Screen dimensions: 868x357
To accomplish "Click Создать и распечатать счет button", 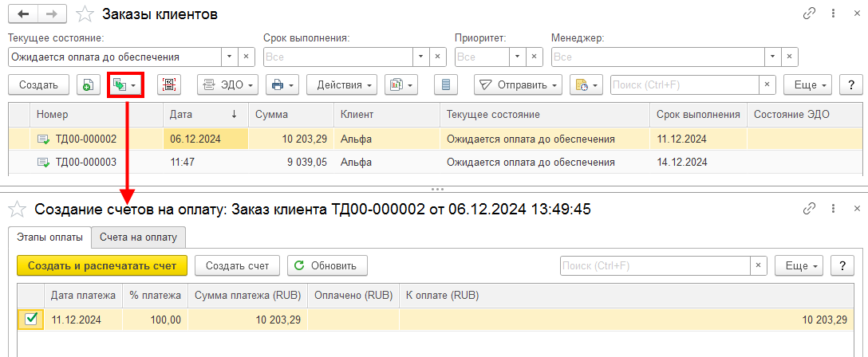I will tap(102, 265).
